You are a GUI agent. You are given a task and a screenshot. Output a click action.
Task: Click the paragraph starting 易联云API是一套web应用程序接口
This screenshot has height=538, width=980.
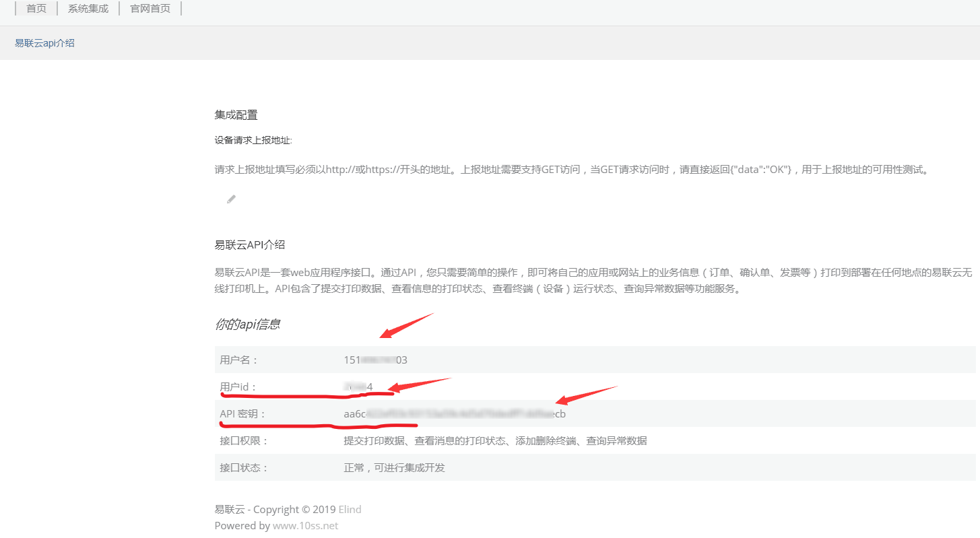tap(593, 281)
